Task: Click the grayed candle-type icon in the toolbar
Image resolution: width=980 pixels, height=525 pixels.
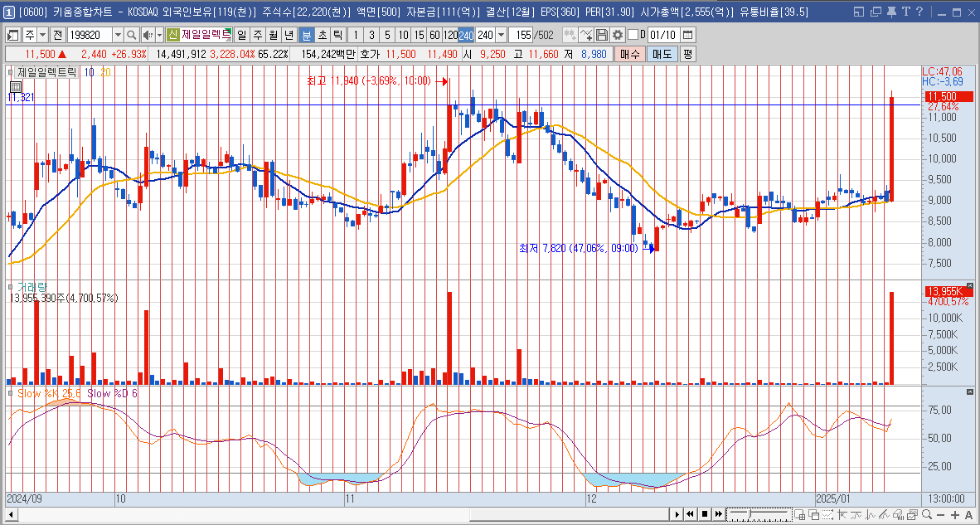Action: tap(570, 35)
